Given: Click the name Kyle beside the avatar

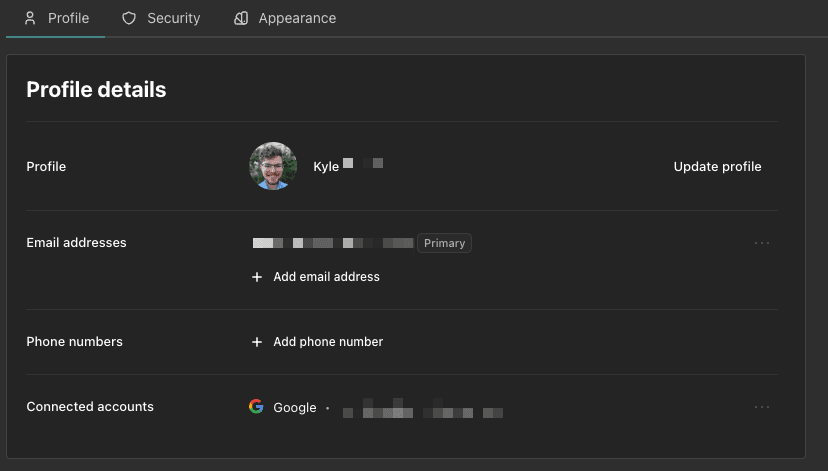Looking at the screenshot, I should pos(326,166).
